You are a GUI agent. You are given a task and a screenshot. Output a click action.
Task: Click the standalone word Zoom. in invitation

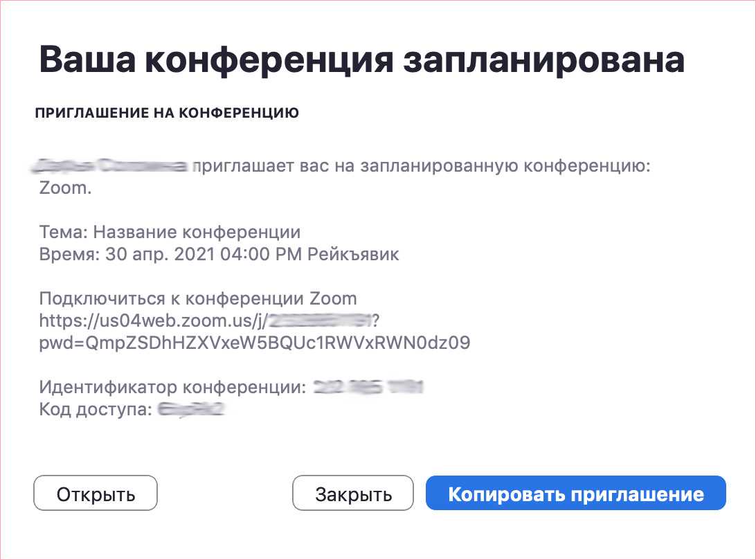coord(65,188)
